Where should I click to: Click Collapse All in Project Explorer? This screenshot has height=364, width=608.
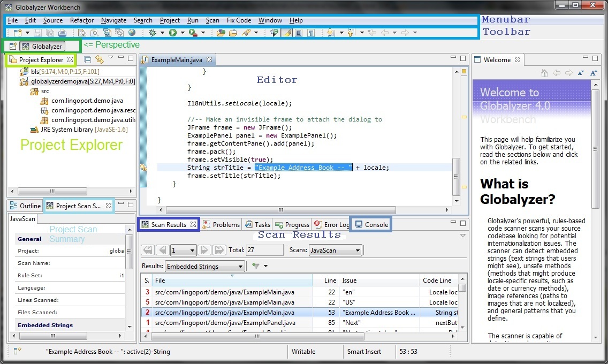point(88,59)
